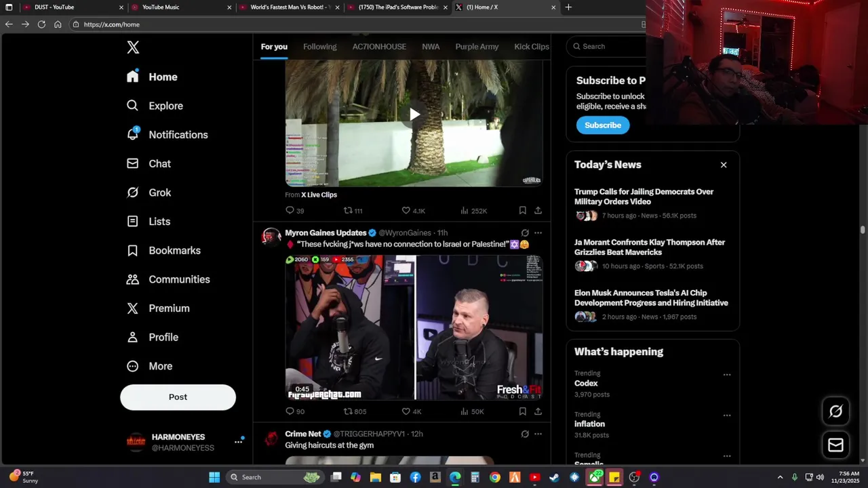Image resolution: width=868 pixels, height=488 pixels.
Task: Open Steam from the Windows taskbar
Action: tap(555, 477)
